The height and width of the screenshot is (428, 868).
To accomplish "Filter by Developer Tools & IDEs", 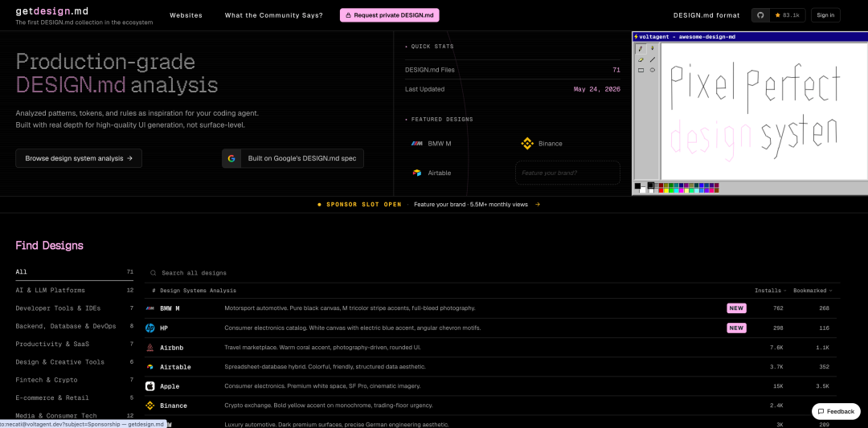I will pyautogui.click(x=74, y=308).
